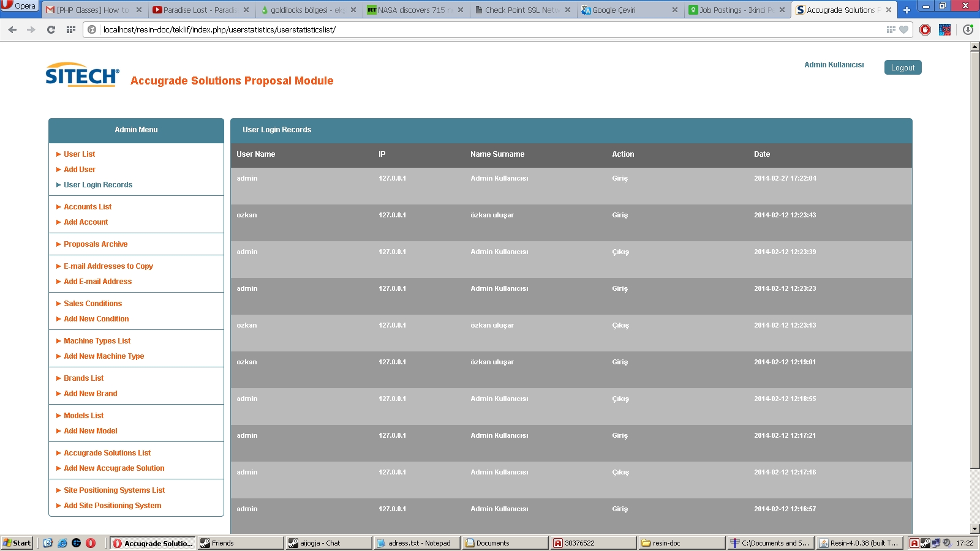Viewport: 980px width, 551px height.
Task: Click the scrollbar down arrow
Action: pyautogui.click(x=974, y=529)
